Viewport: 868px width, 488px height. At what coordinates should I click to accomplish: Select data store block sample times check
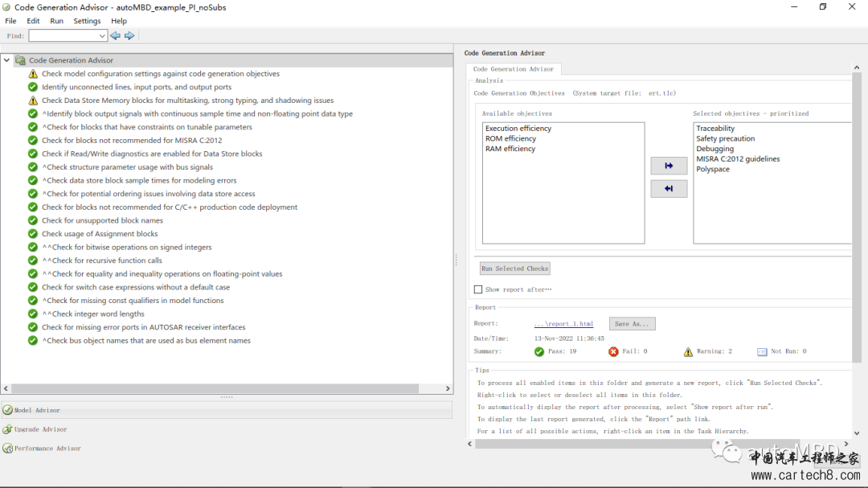(x=139, y=181)
